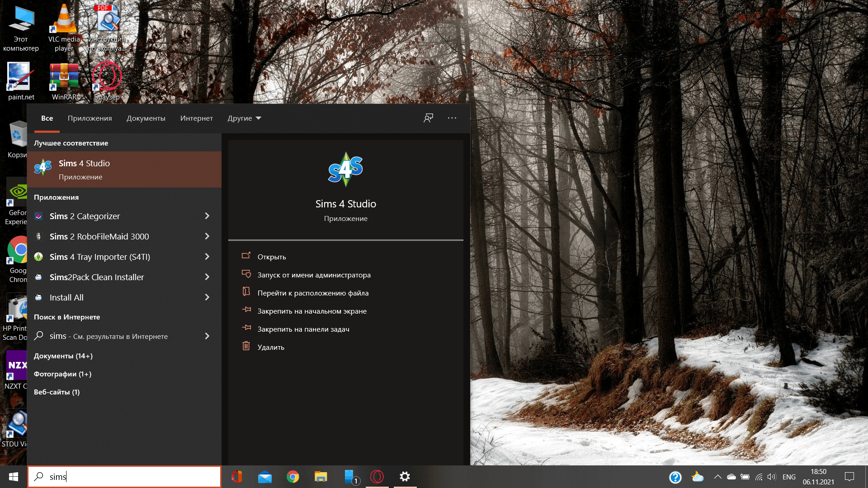Select the Opera browser desktop icon
The image size is (868, 488).
(x=107, y=81)
